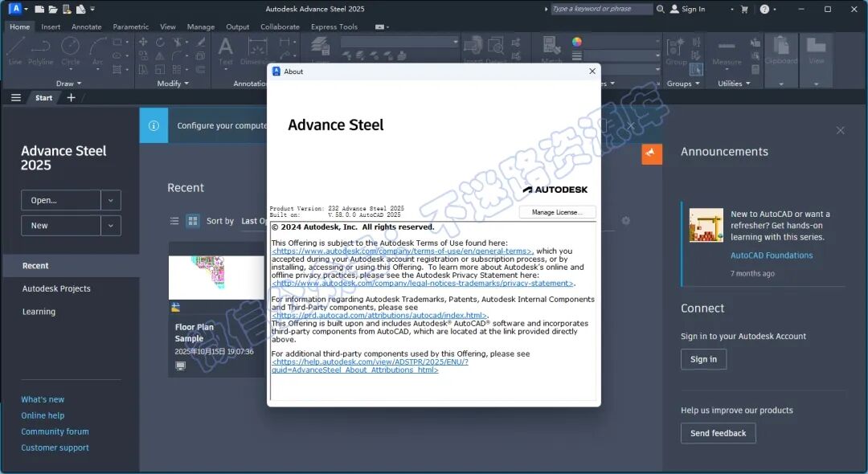Add a new drawing tab with plus icon
Viewport: 868px width, 474px height.
coord(71,97)
